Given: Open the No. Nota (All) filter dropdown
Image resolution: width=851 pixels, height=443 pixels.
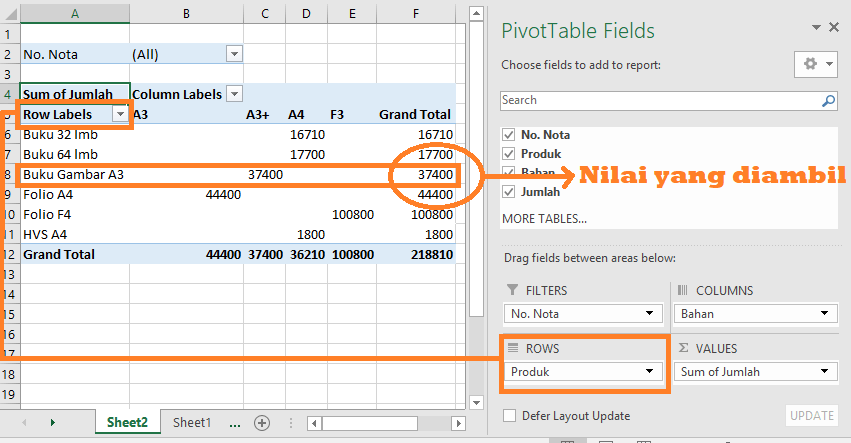Looking at the screenshot, I should 234,54.
